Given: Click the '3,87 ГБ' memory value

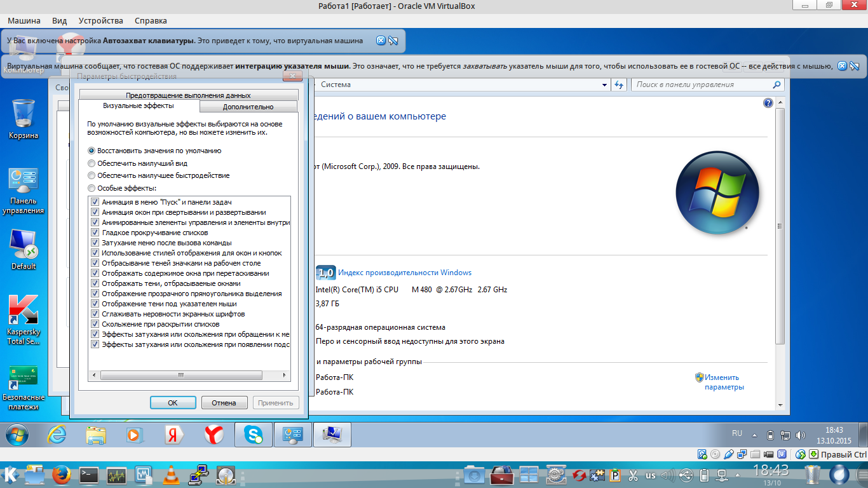Looking at the screenshot, I should click(x=327, y=304).
